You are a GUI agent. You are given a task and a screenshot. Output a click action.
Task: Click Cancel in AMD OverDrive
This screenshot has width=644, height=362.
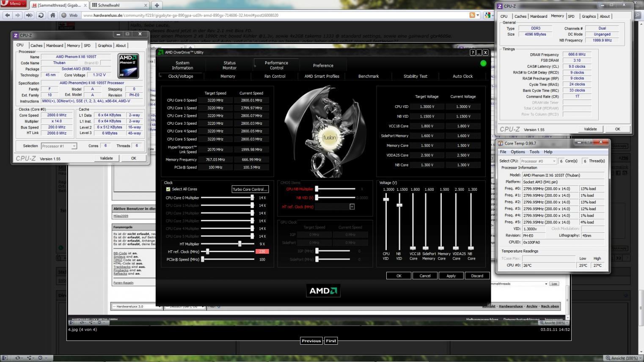pyautogui.click(x=425, y=276)
